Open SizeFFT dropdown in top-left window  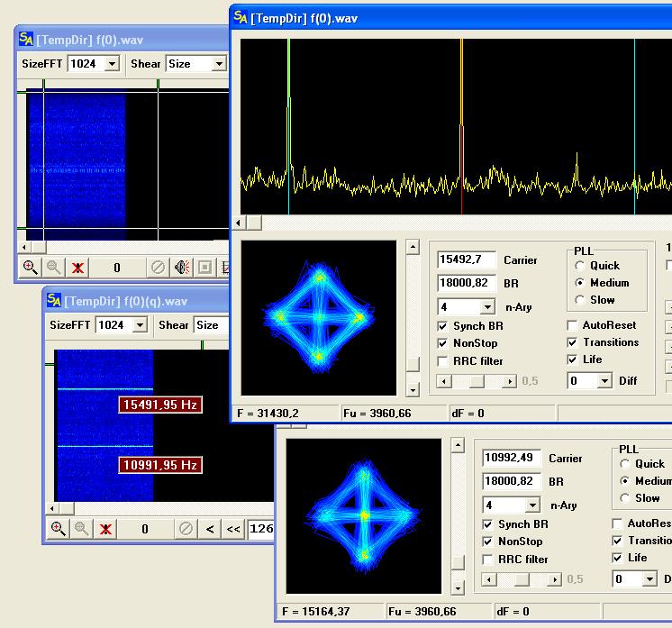(x=112, y=64)
